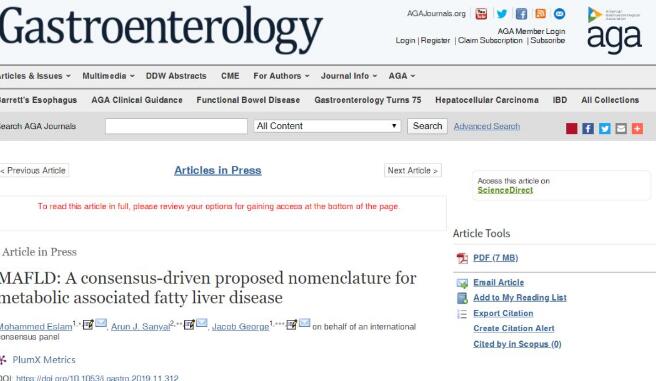The image size is (656, 381).
Task: Expand the Journal Info menu
Action: [349, 76]
